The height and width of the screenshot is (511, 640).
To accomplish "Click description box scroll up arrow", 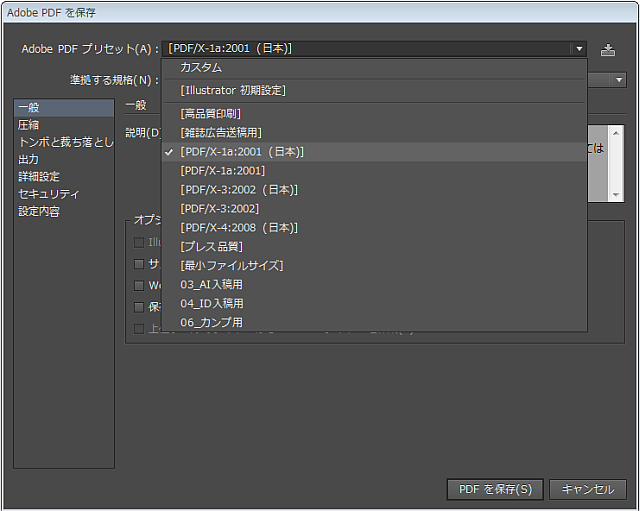I will point(616,133).
